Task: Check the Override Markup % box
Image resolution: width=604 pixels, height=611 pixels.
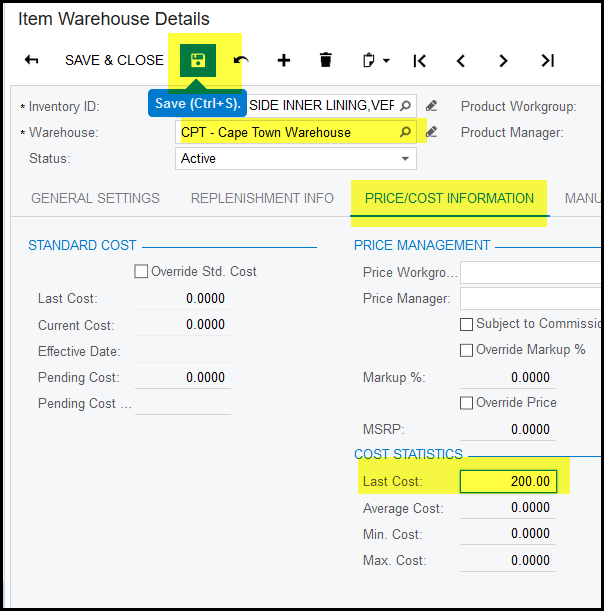Action: coord(467,350)
